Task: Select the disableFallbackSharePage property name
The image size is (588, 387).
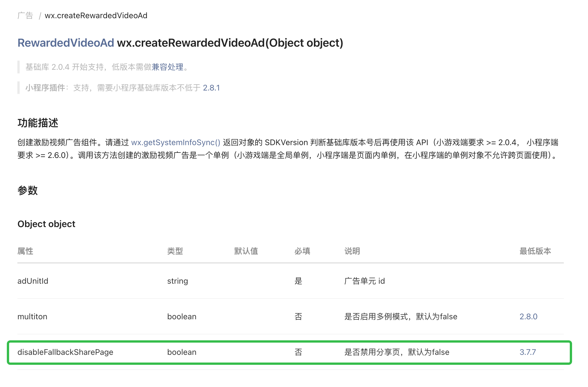Action: pos(65,352)
